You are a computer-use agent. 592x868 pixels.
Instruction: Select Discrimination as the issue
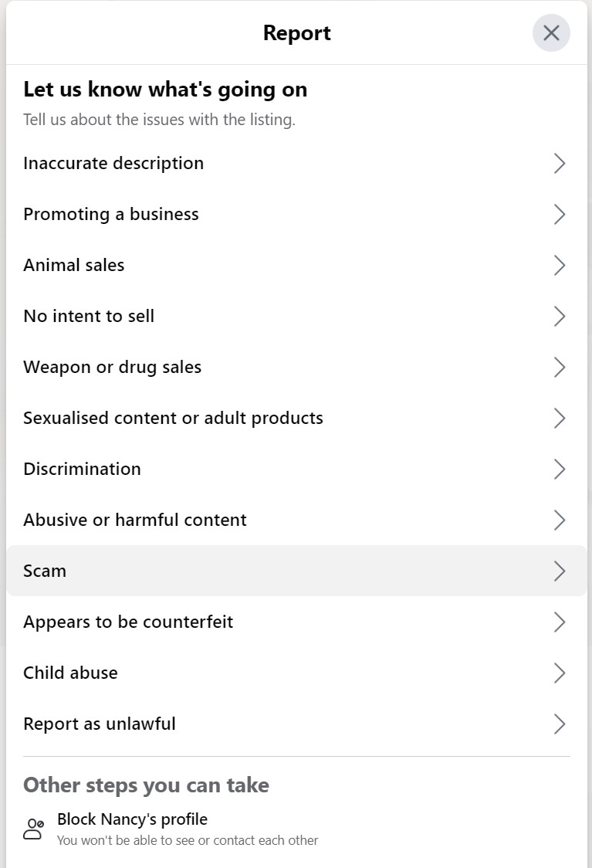coord(82,470)
